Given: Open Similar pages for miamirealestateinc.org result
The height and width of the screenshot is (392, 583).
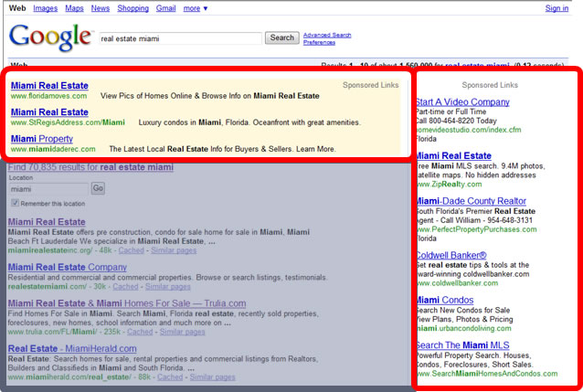Looking at the screenshot, I should click(x=174, y=250).
